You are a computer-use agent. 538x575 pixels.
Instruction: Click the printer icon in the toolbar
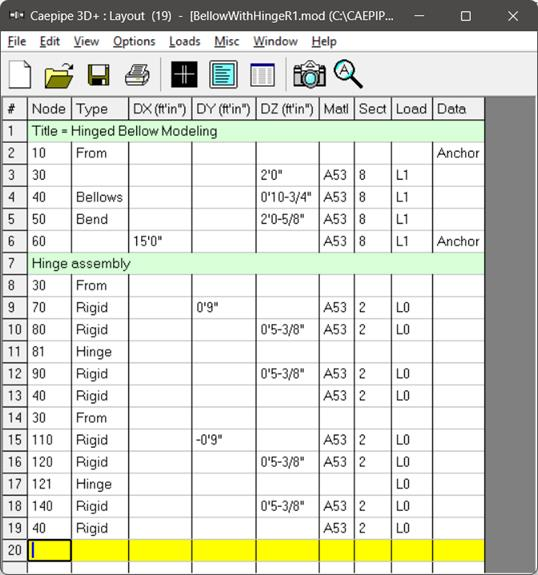click(x=137, y=75)
